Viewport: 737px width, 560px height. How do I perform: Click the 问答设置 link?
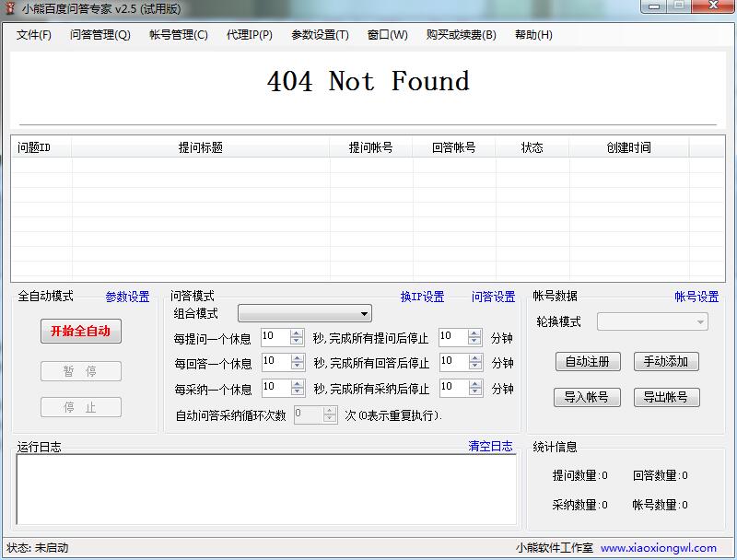pyautogui.click(x=493, y=296)
